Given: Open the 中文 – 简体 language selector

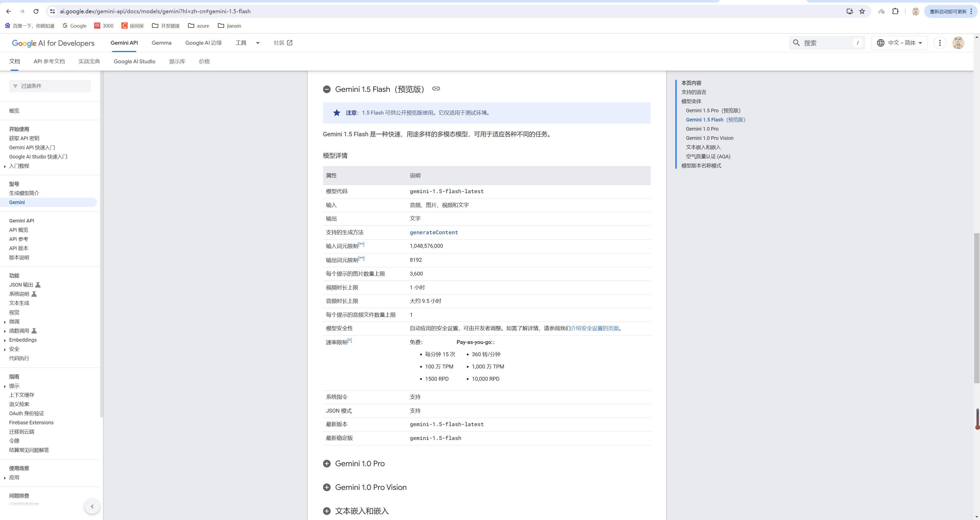Looking at the screenshot, I should (899, 43).
